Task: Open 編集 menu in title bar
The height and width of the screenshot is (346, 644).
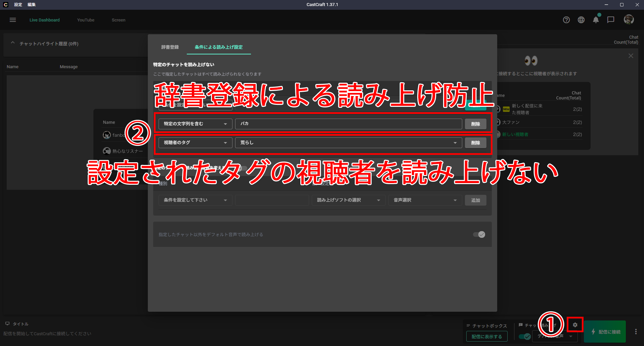Action: (32, 5)
